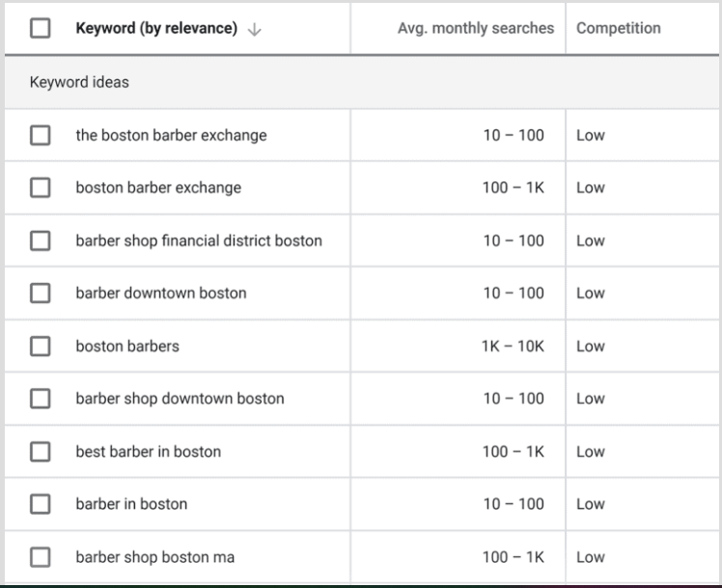Select the 'boston barber exchange' row checkbox

[41, 188]
